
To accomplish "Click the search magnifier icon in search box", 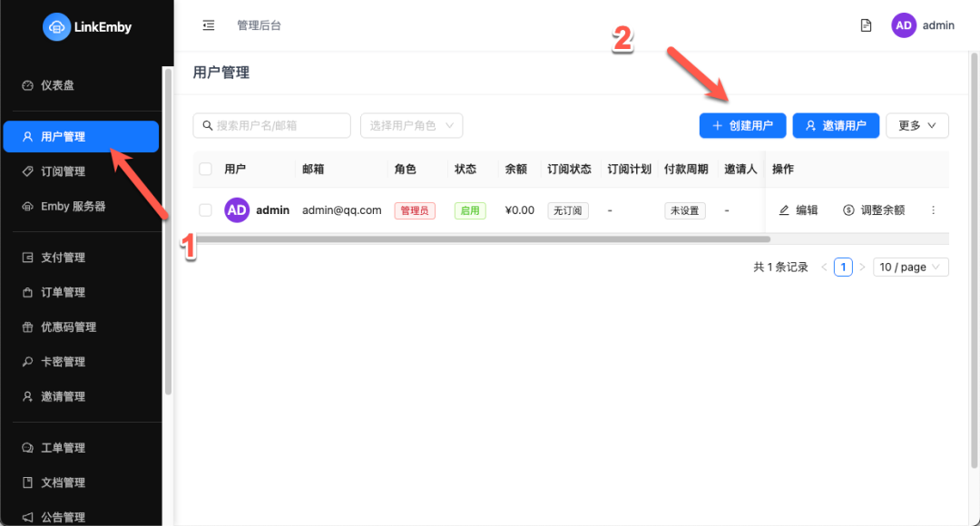I will [x=208, y=125].
